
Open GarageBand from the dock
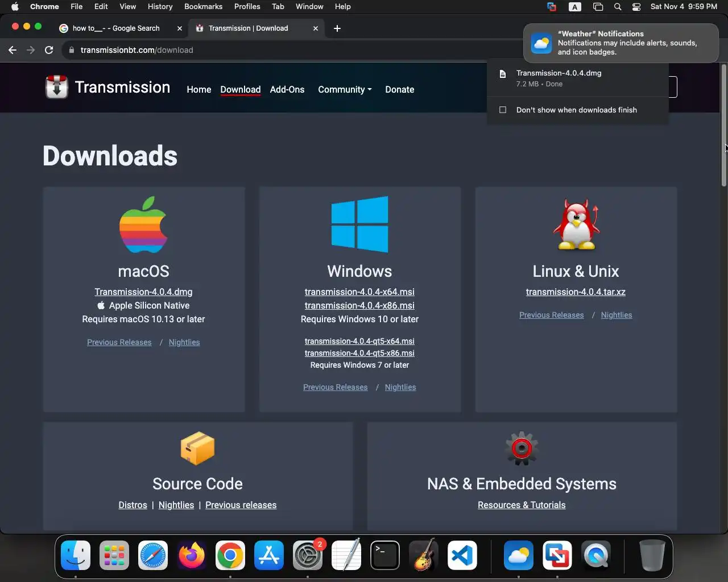point(424,555)
